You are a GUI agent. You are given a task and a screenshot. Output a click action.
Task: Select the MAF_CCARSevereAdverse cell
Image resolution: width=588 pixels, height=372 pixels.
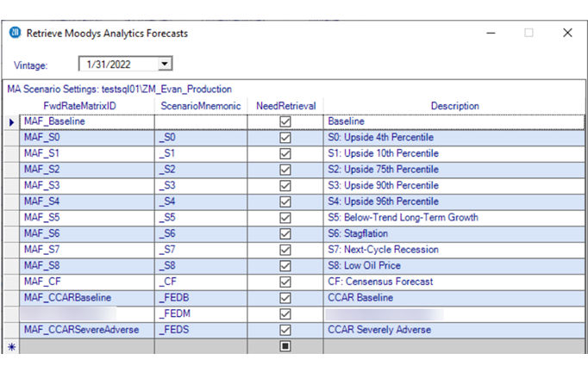point(86,330)
